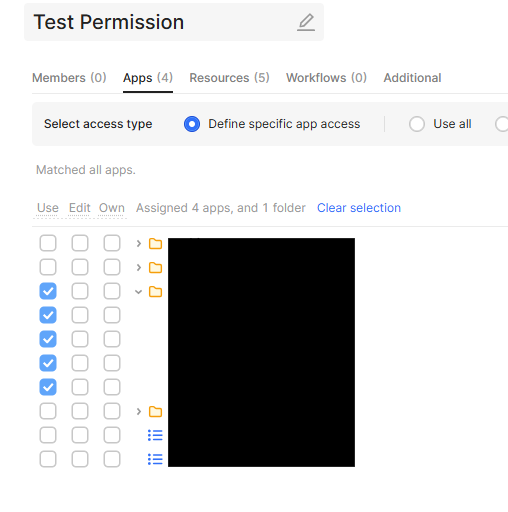Select the Use all radio button
The height and width of the screenshot is (512, 508).
417,124
